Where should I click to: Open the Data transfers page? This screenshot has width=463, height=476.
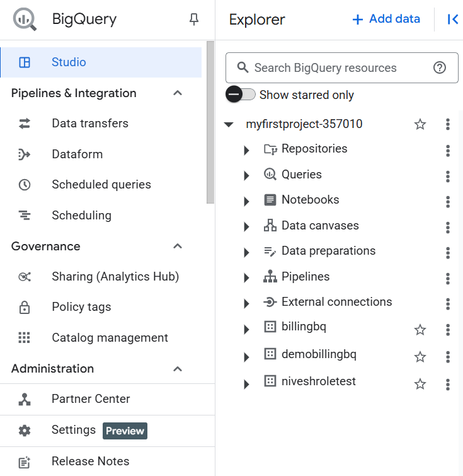(89, 124)
